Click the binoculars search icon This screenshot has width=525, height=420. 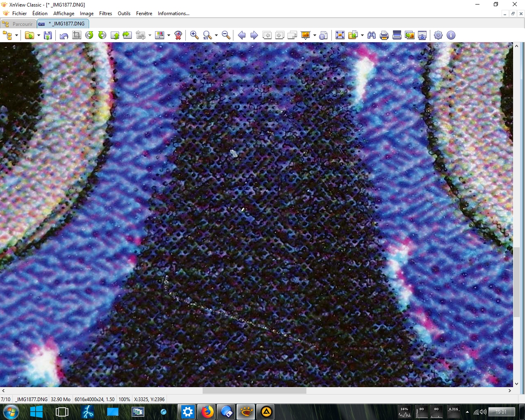click(x=372, y=35)
